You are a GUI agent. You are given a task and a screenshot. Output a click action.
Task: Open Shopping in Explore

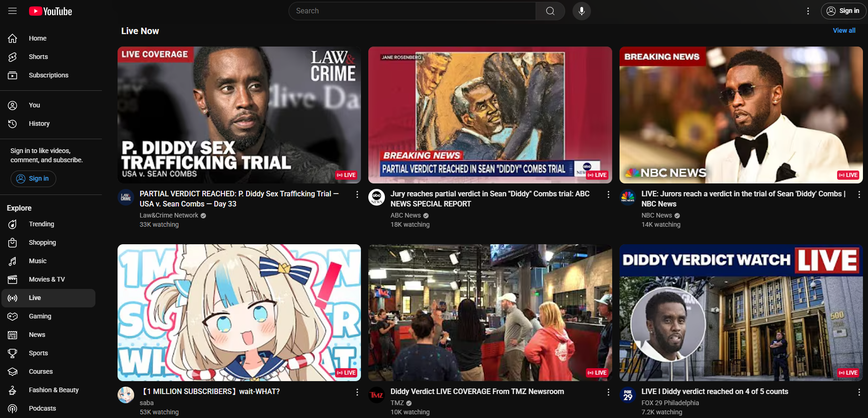48,242
